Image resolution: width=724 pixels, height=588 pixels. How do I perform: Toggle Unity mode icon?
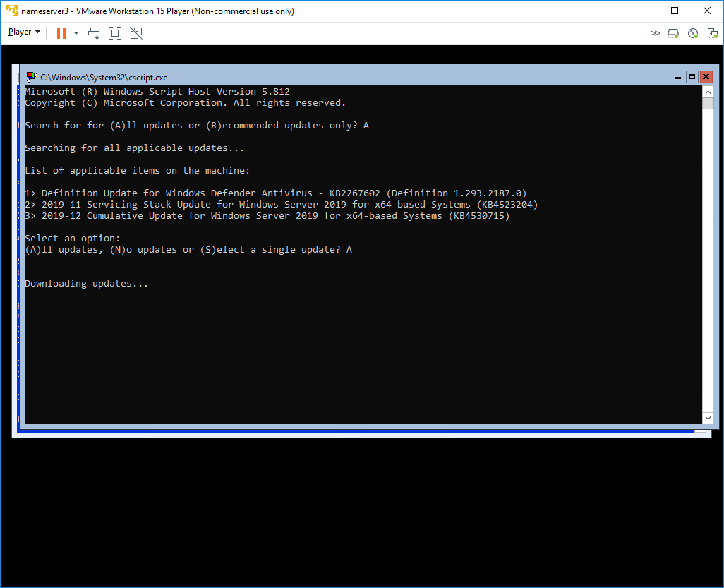136,32
